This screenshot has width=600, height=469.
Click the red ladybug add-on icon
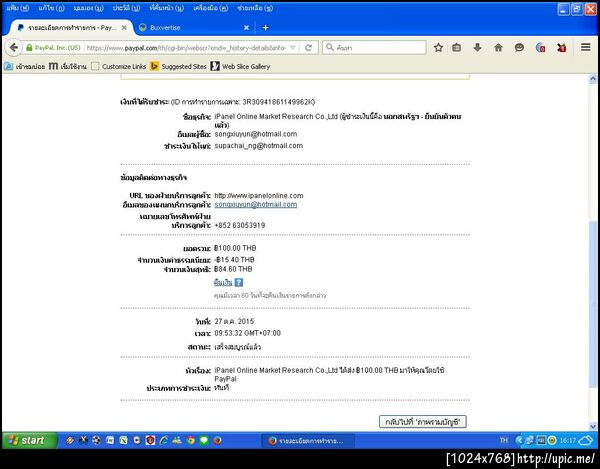pyautogui.click(x=561, y=47)
